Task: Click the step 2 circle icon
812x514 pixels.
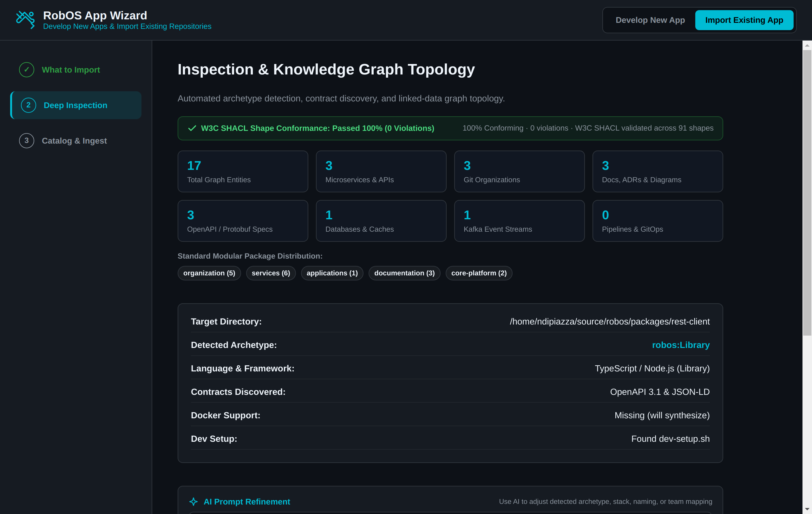Action: 29,105
